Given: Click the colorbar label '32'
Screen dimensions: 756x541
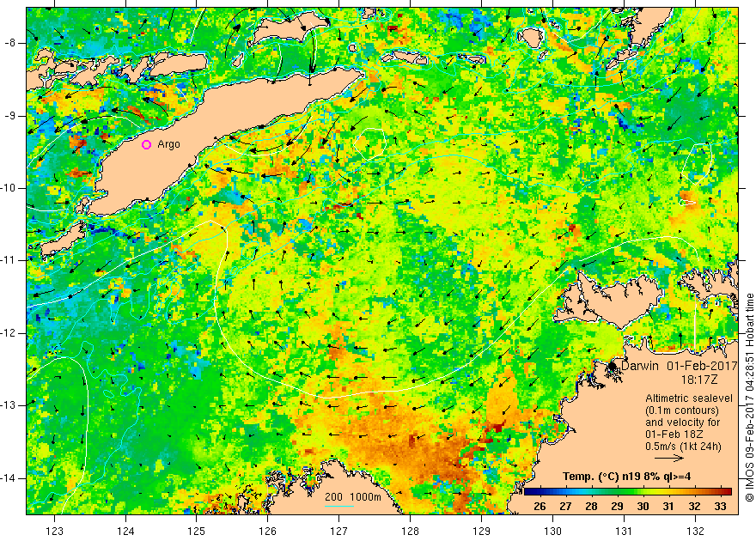Looking at the screenshot, I should click(694, 507).
